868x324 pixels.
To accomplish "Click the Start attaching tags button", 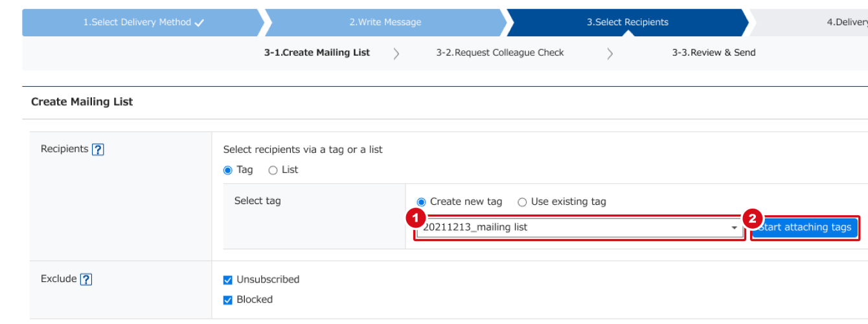I will [805, 227].
